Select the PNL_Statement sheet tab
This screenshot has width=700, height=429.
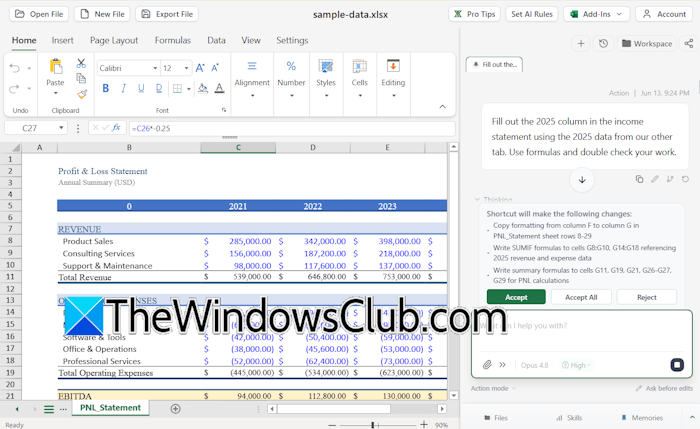110,408
